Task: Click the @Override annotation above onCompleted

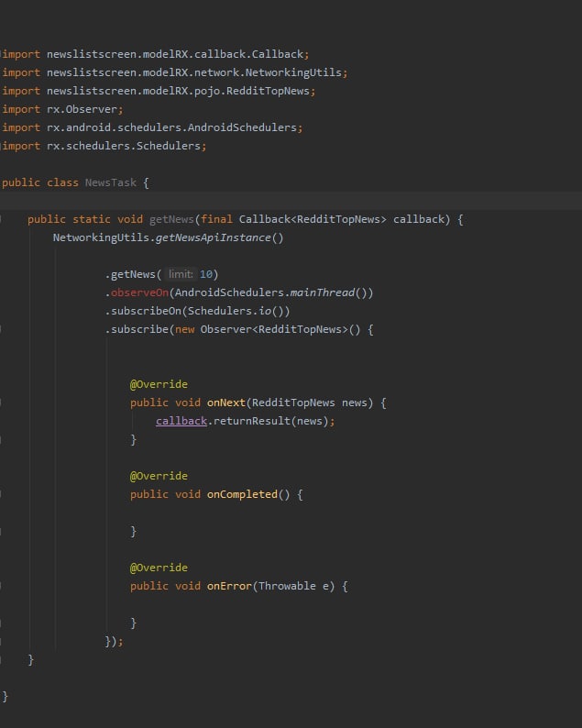Action: click(x=159, y=476)
